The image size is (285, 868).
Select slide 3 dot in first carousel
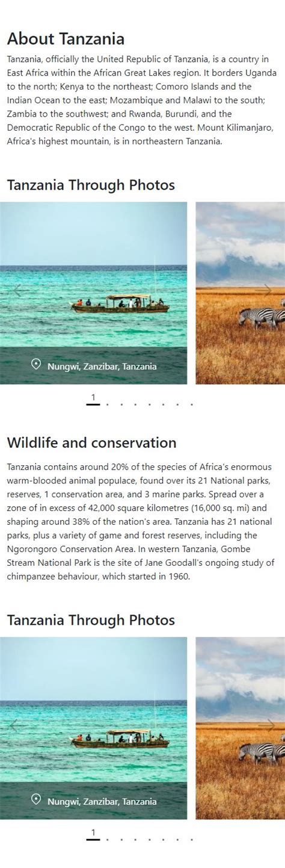121,405
